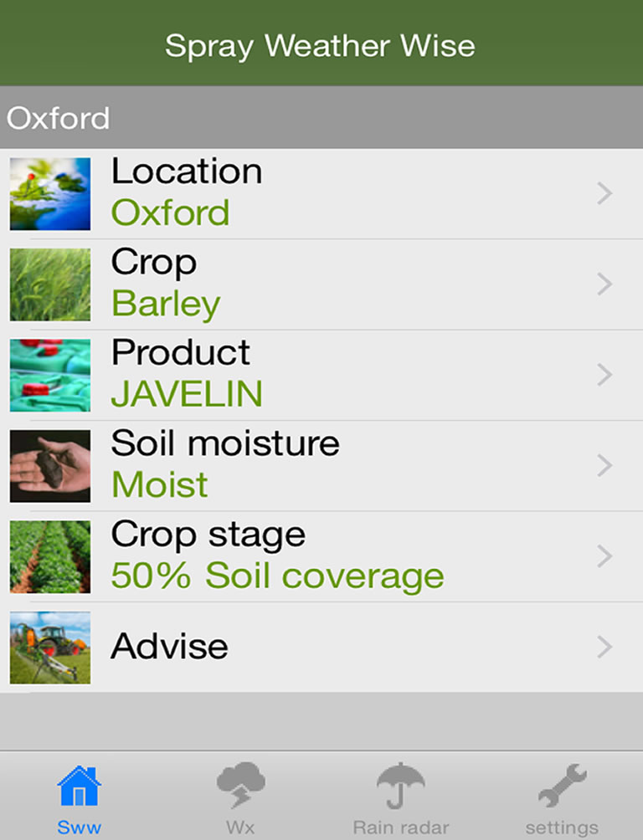Viewport: 643px width, 840px height.
Task: Tap the Advise label
Action: pos(169,647)
